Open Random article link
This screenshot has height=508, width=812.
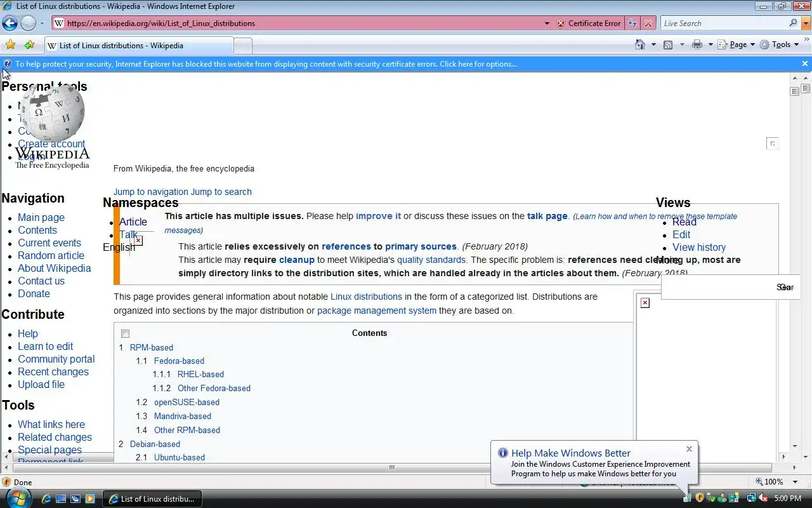[51, 256]
